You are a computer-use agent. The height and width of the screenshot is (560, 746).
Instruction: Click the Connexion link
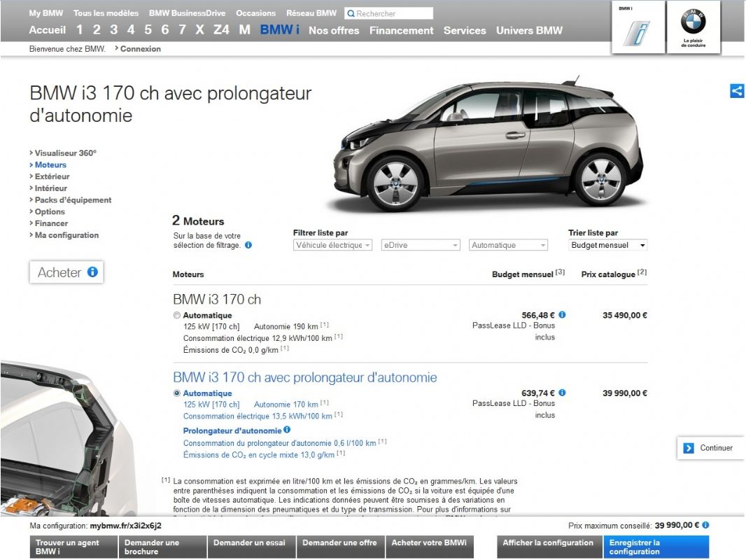tap(141, 48)
